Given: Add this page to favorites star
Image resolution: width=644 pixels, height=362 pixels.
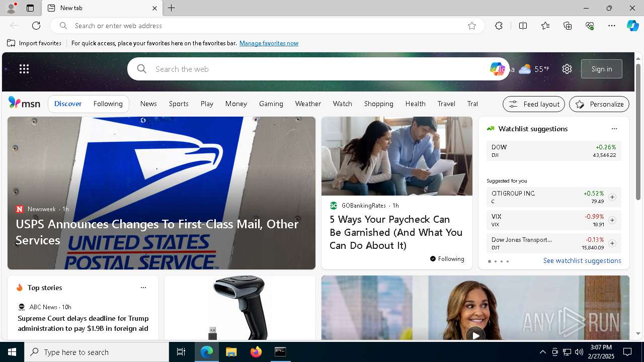Looking at the screenshot, I should pyautogui.click(x=472, y=26).
